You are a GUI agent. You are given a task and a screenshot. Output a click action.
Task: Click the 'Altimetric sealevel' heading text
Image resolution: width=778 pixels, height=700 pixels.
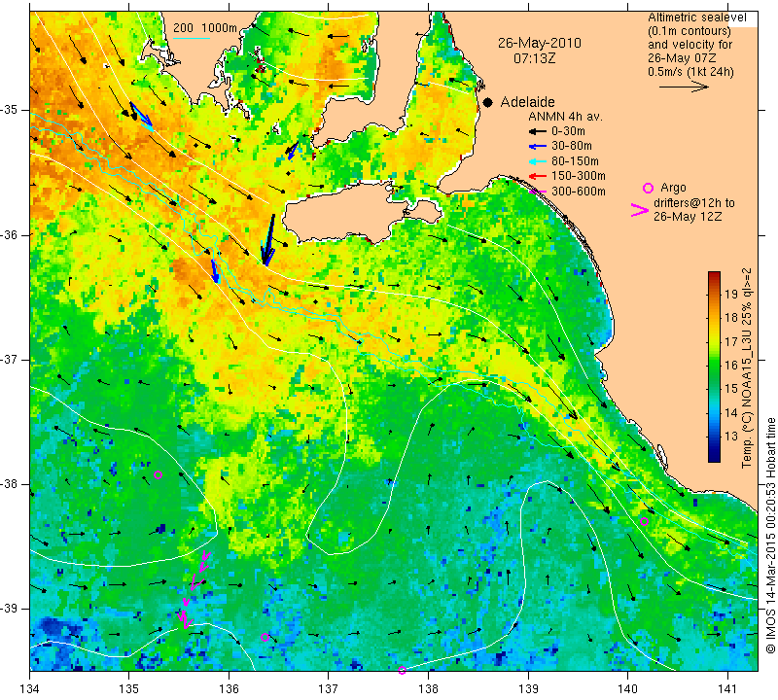(696, 17)
